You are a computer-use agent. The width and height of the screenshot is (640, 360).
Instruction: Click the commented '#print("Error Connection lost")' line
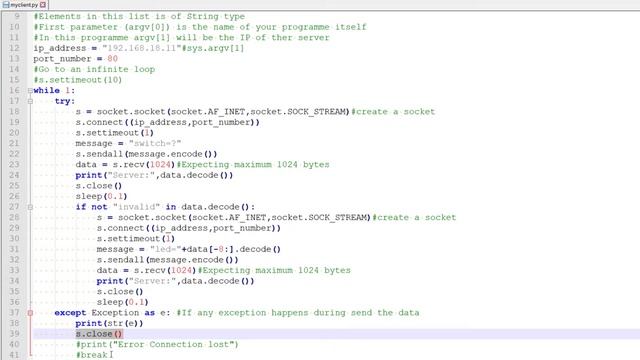pos(157,344)
